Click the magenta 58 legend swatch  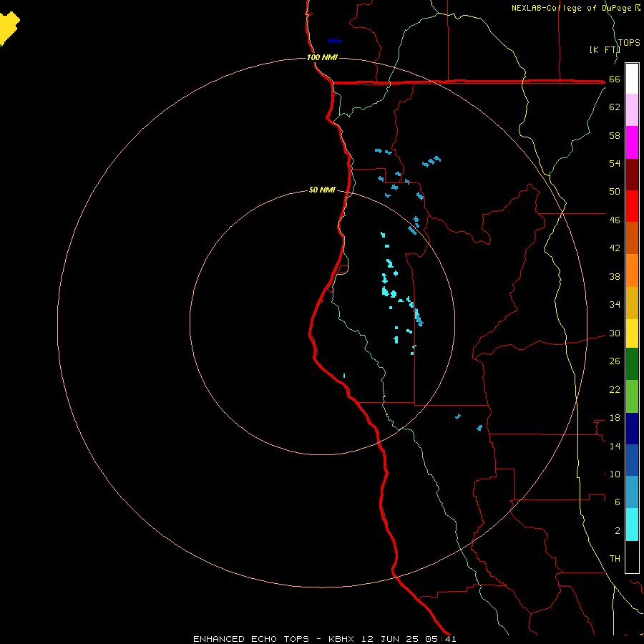point(632,142)
